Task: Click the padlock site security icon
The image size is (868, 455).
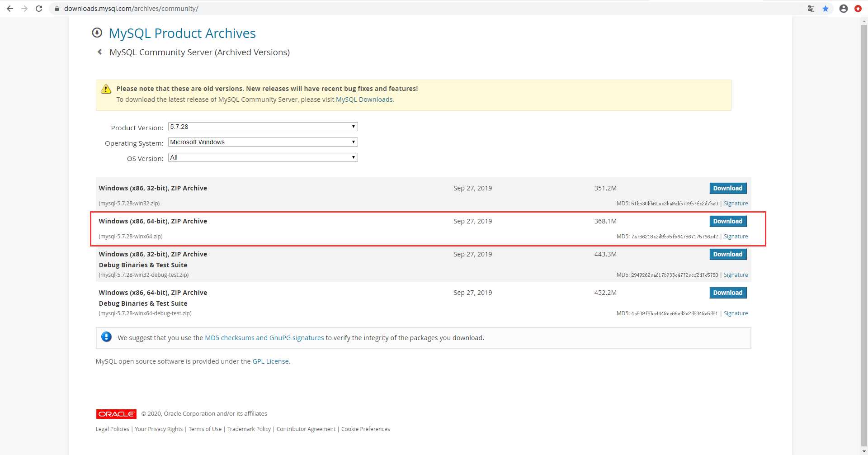Action: point(57,9)
